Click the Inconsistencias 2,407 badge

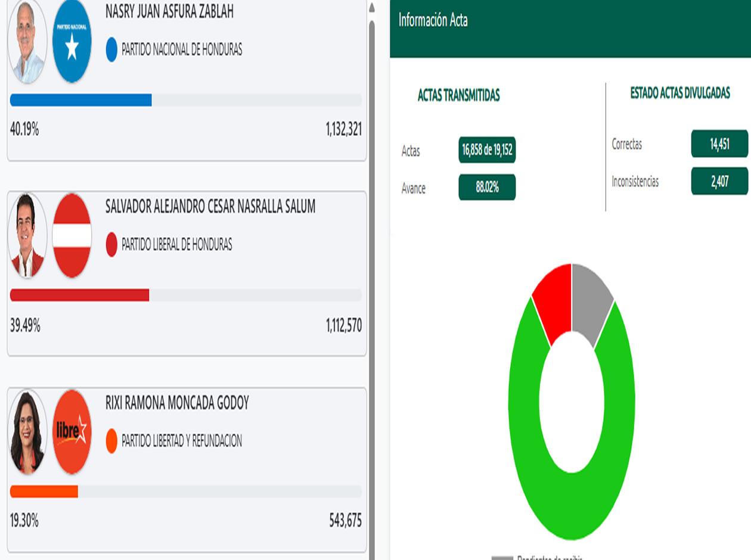tap(719, 181)
